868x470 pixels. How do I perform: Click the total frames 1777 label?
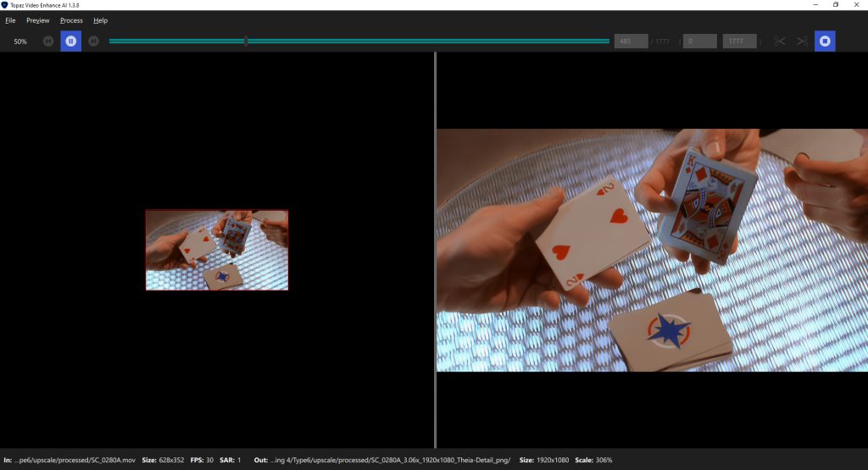click(x=660, y=41)
